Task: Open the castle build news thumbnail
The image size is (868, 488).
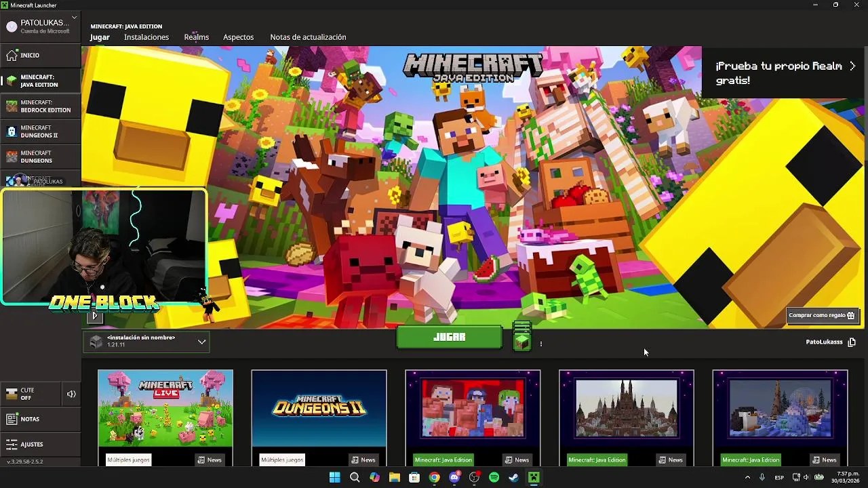Action: coord(627,409)
